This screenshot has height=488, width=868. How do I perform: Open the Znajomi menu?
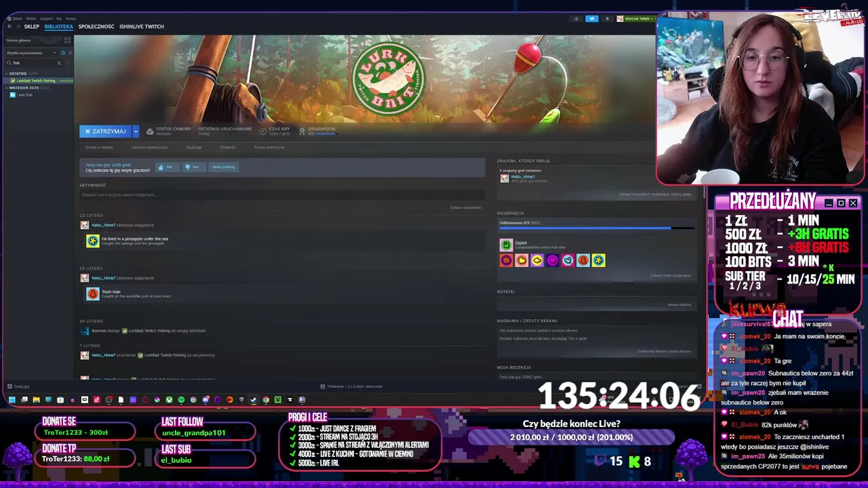click(46, 19)
